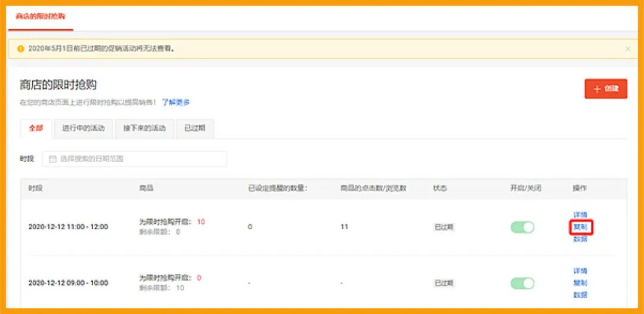Click the 状态 column header
Image resolution: width=644 pixels, height=314 pixels.
pyautogui.click(x=440, y=189)
